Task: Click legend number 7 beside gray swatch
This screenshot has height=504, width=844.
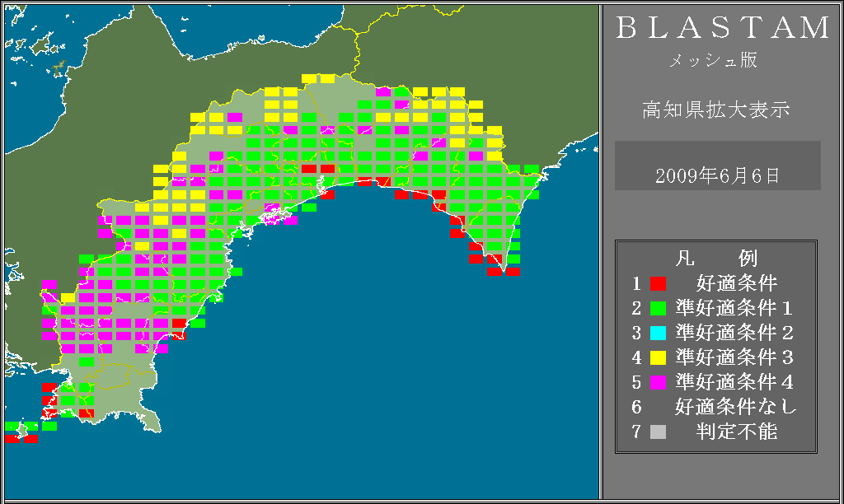Action: [x=636, y=432]
